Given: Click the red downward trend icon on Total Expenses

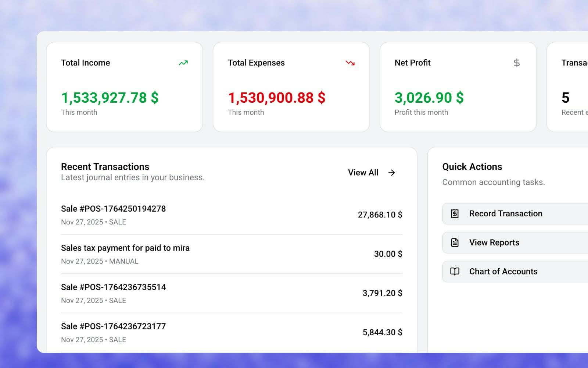Looking at the screenshot, I should point(350,63).
